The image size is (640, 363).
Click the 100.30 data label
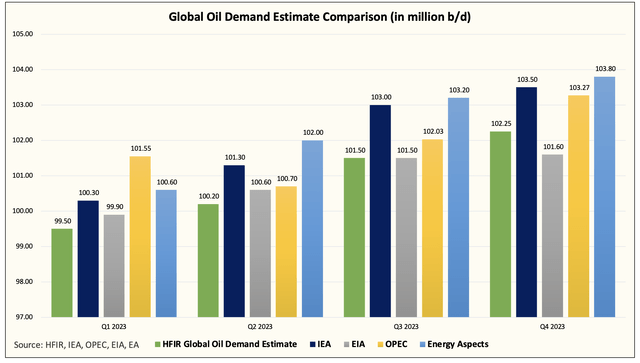coord(89,192)
